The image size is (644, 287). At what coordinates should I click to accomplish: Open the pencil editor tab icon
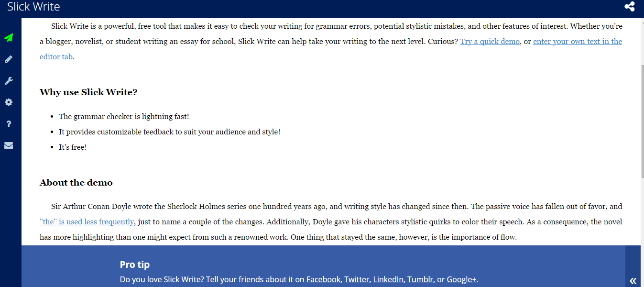coord(9,59)
